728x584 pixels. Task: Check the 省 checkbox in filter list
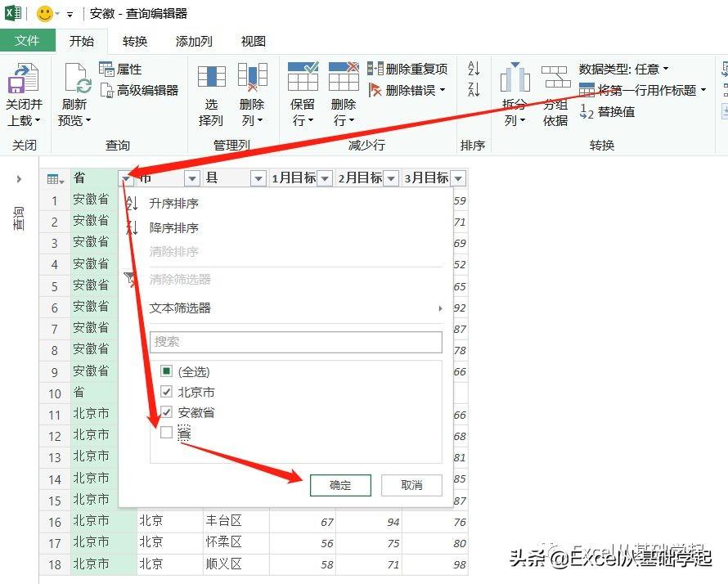coord(166,432)
